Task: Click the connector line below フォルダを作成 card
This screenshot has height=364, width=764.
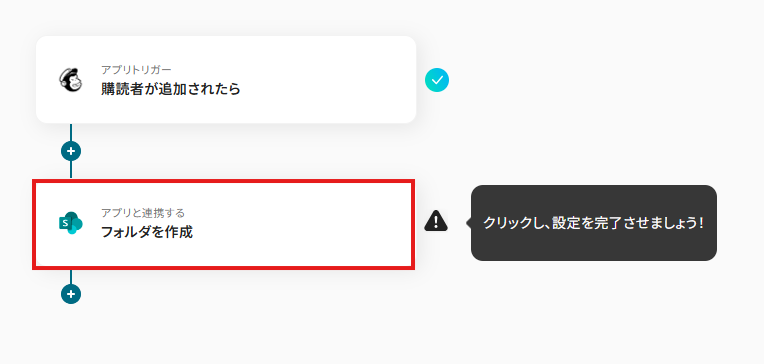Action: 71,277
